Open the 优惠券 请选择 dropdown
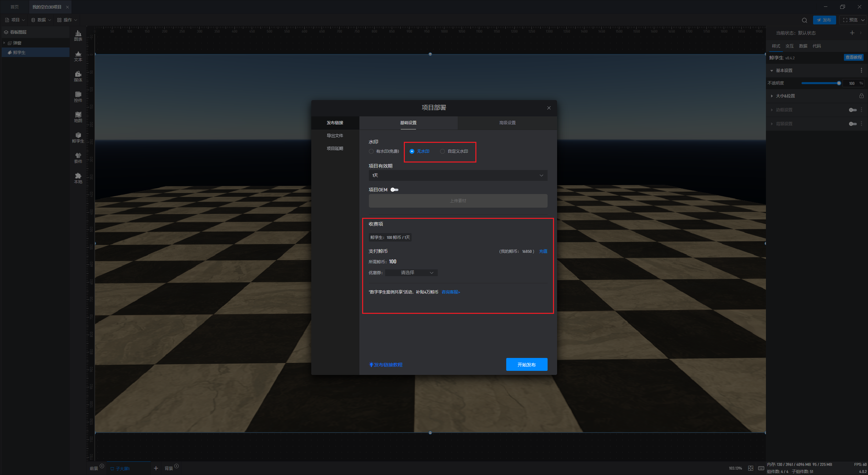 (x=412, y=273)
